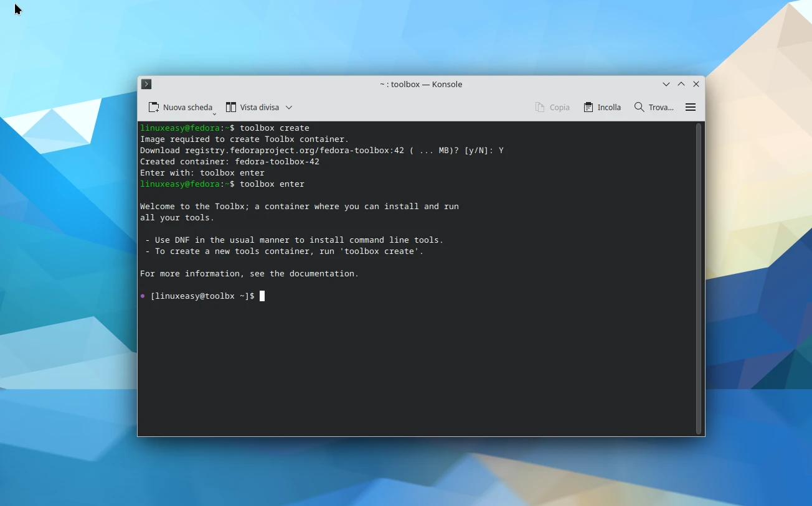The width and height of the screenshot is (812, 506).
Task: Open the Vista divisa dropdown chevron
Action: [289, 108]
